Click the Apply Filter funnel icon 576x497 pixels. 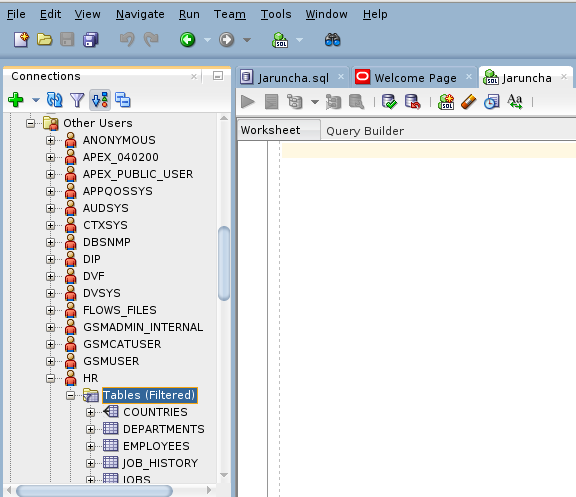(x=77, y=100)
